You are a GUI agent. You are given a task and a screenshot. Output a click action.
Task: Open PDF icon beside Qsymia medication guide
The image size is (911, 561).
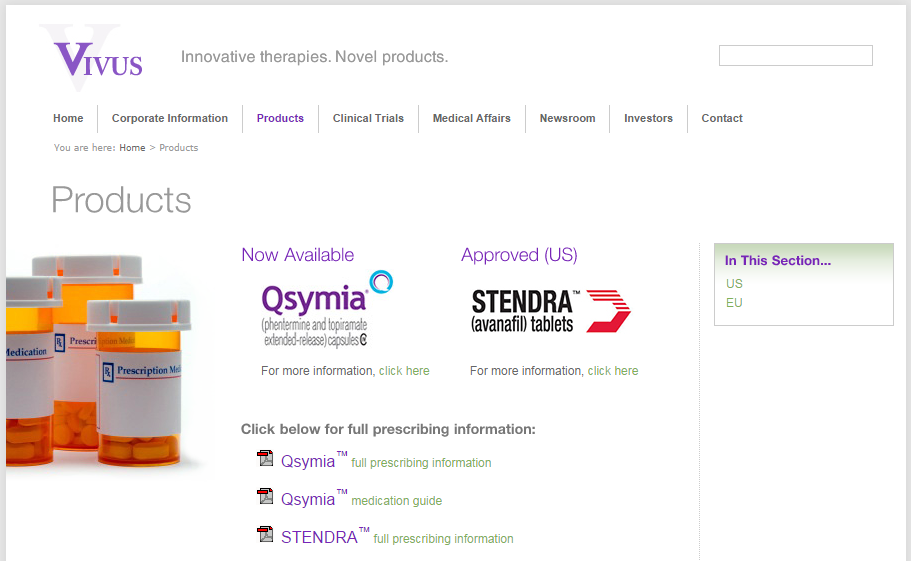point(266,497)
